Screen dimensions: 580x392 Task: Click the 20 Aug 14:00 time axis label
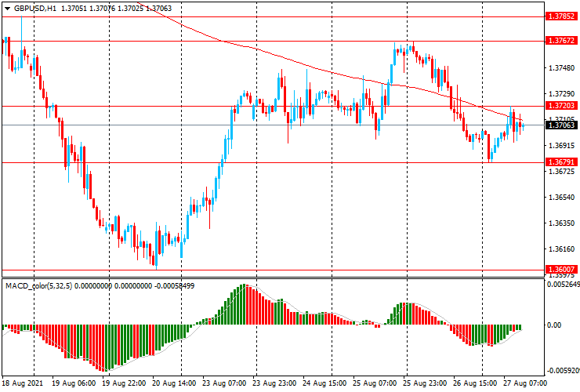pyautogui.click(x=174, y=383)
